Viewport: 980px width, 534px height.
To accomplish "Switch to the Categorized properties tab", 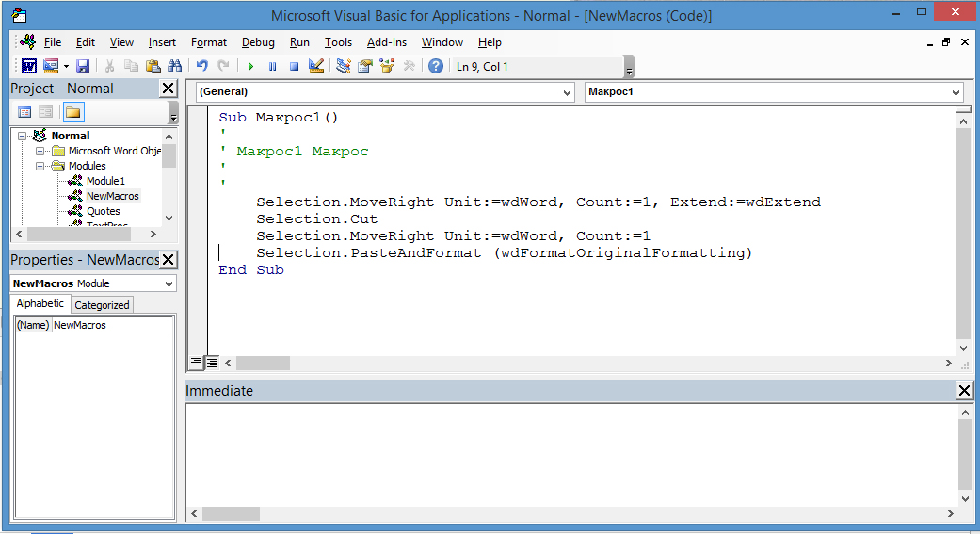I will [x=102, y=304].
